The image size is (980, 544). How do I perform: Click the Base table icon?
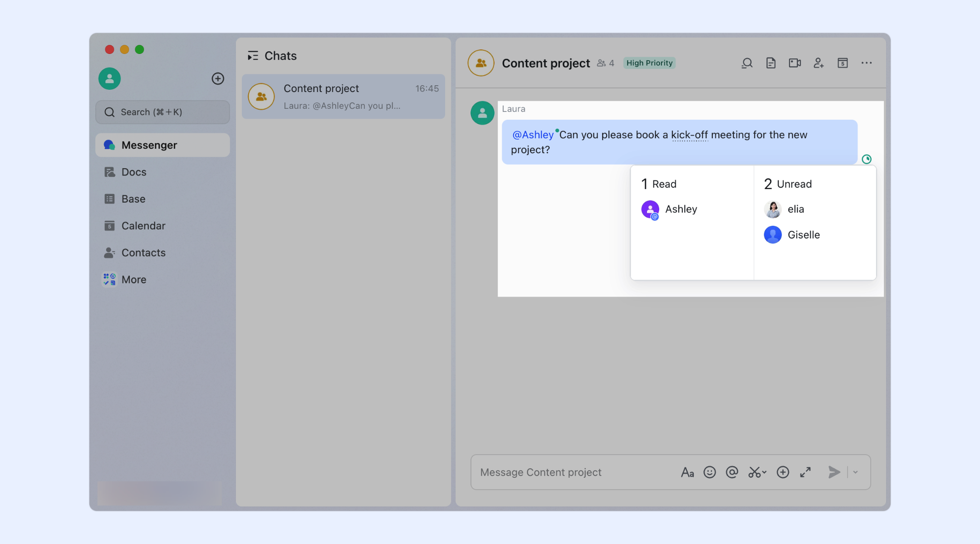coord(109,199)
